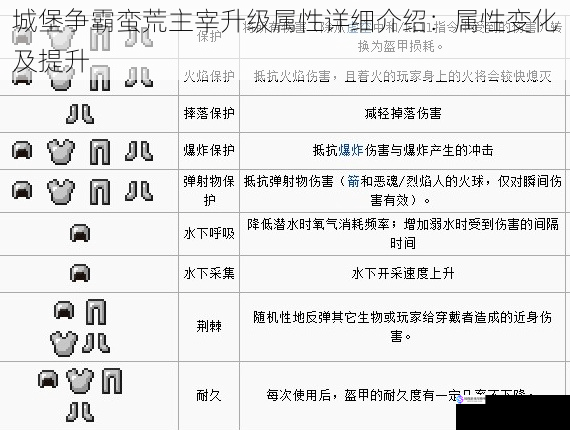Click the boots icon in 火焰保护 row
Image resolution: width=570 pixels, height=430 pixels.
point(139,77)
